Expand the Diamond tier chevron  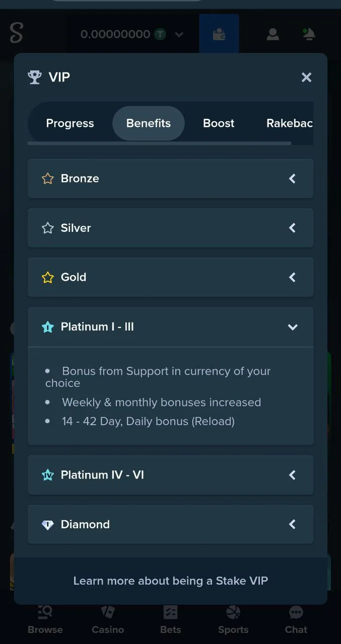coord(292,524)
